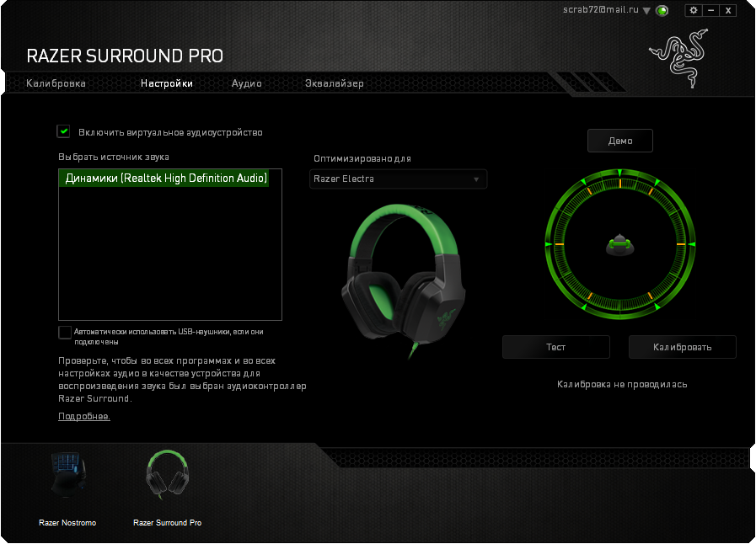
Task: Select the front-right speaker marker
Action: coord(657,182)
